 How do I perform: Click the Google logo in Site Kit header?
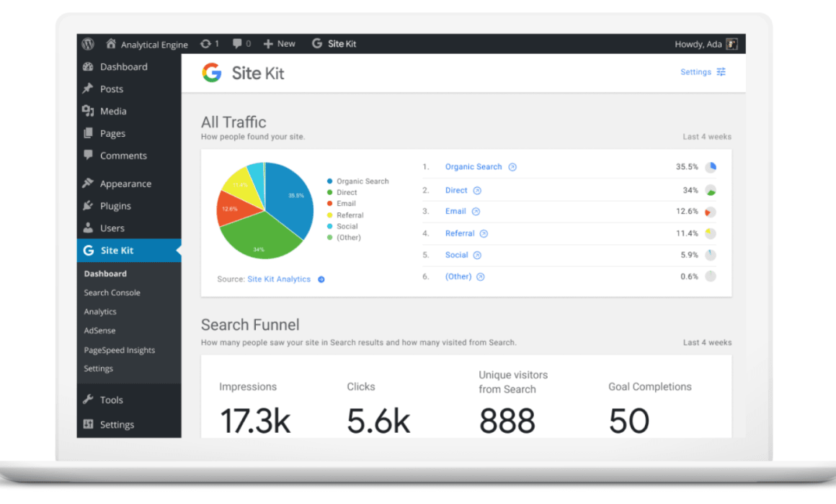pyautogui.click(x=212, y=73)
